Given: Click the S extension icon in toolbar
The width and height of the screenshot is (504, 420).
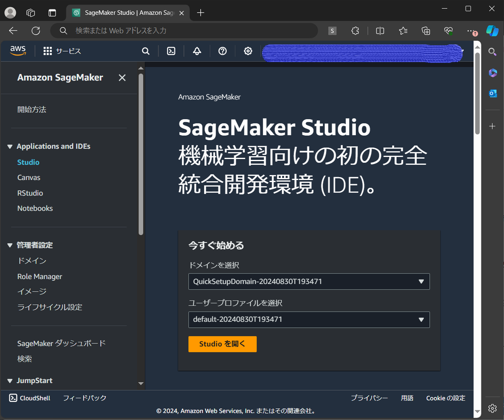Looking at the screenshot, I should (332, 31).
